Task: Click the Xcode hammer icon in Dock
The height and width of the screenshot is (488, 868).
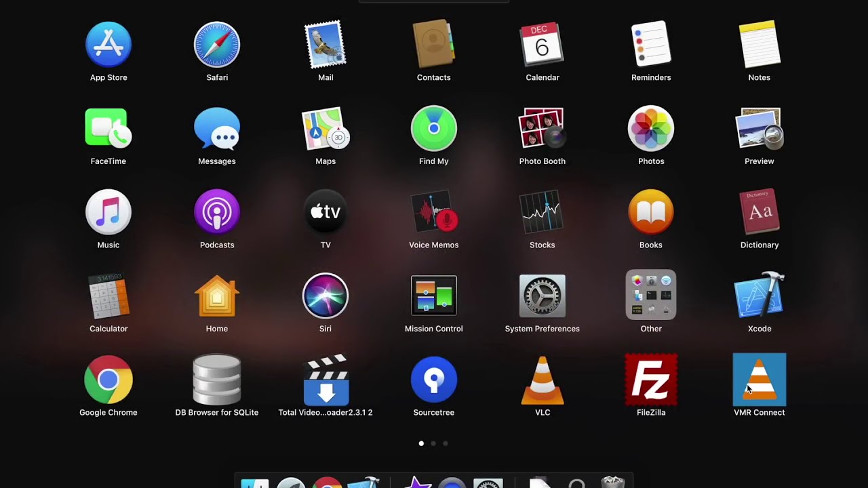Action: tap(363, 483)
